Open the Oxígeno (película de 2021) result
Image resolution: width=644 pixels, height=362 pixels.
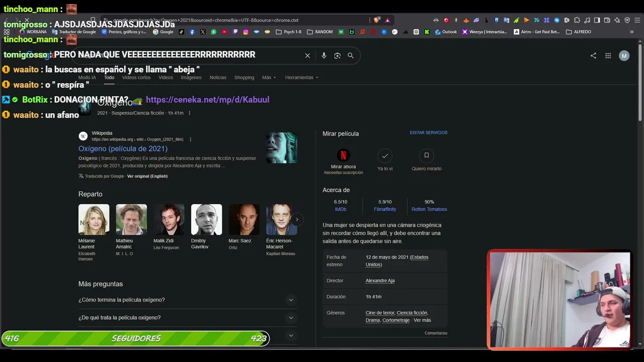pyautogui.click(x=123, y=149)
